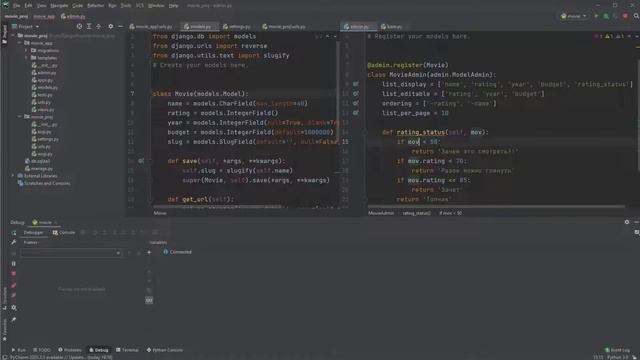The height and width of the screenshot is (360, 640).
Task: Click the movie_proj breadcrumb in navigation bar
Action: (16, 17)
